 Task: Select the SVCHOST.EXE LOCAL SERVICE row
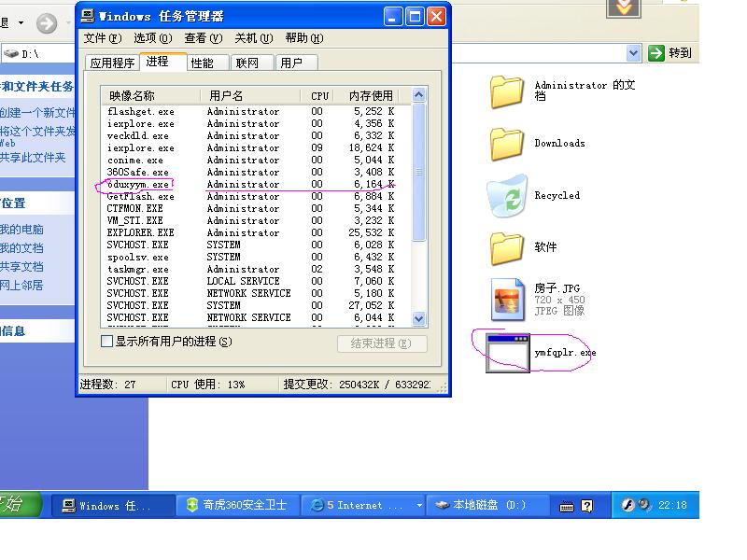pyautogui.click(x=256, y=282)
